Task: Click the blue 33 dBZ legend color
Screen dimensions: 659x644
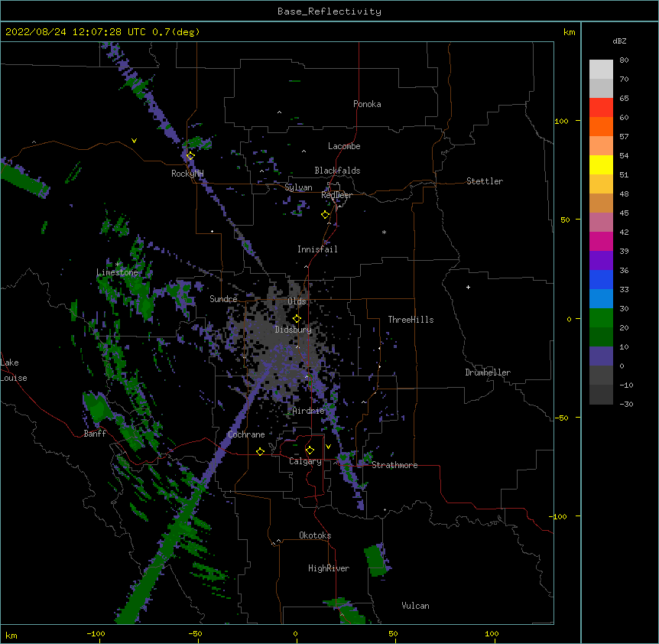Action: (x=601, y=279)
